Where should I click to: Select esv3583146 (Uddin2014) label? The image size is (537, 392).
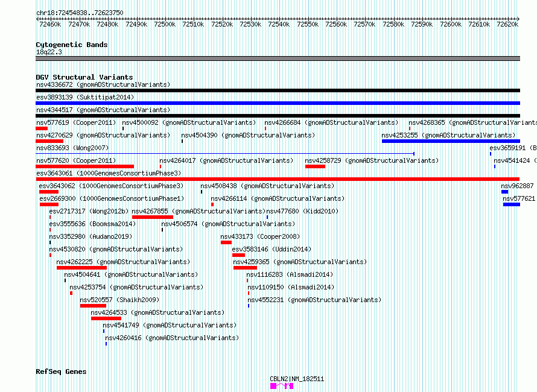[x=272, y=249]
